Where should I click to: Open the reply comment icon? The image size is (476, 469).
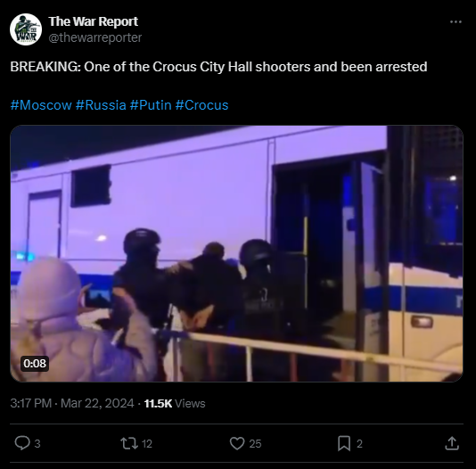[22, 443]
